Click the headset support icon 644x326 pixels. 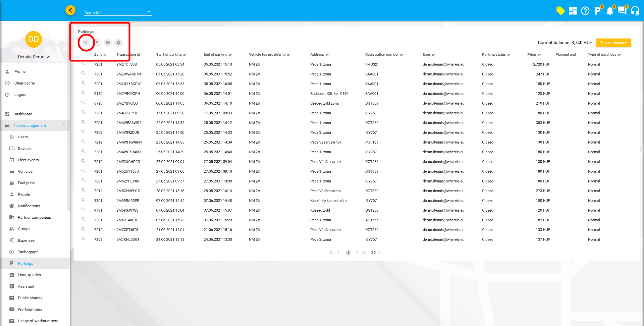(x=635, y=11)
